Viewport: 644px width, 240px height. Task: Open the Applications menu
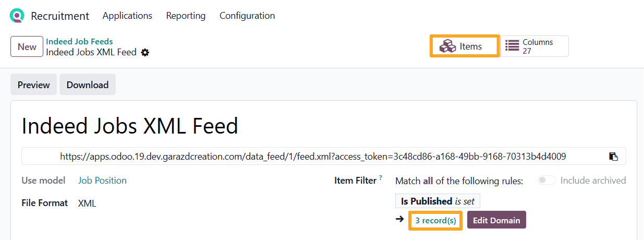[127, 16]
